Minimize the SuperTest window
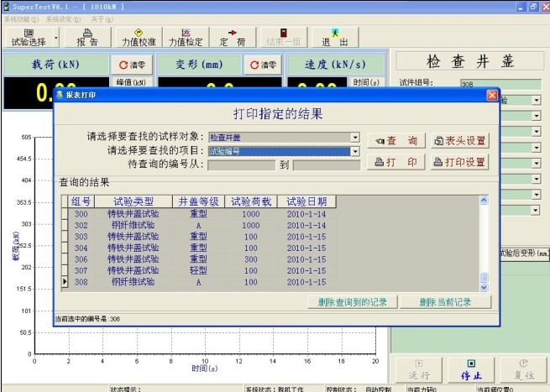Image resolution: width=550 pixels, height=392 pixels. pyautogui.click(x=521, y=7)
